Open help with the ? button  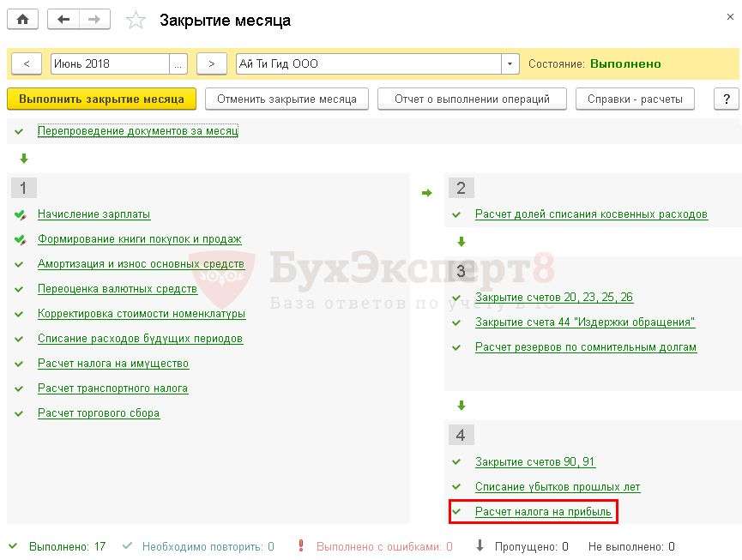pyautogui.click(x=726, y=99)
